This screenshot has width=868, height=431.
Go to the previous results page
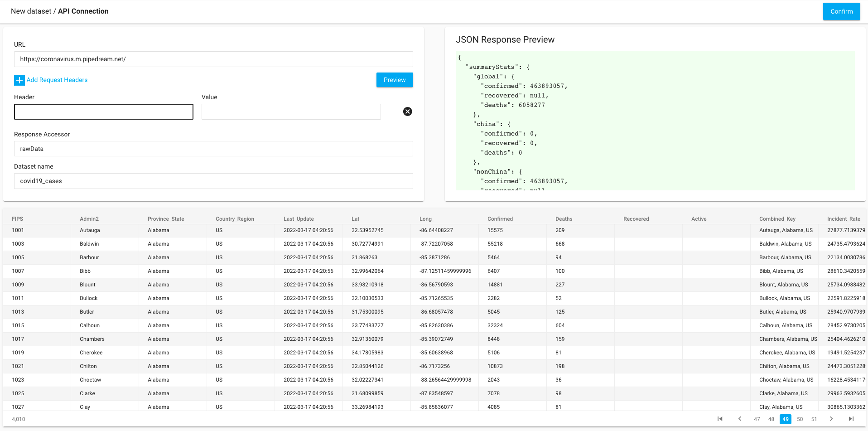[740, 419]
